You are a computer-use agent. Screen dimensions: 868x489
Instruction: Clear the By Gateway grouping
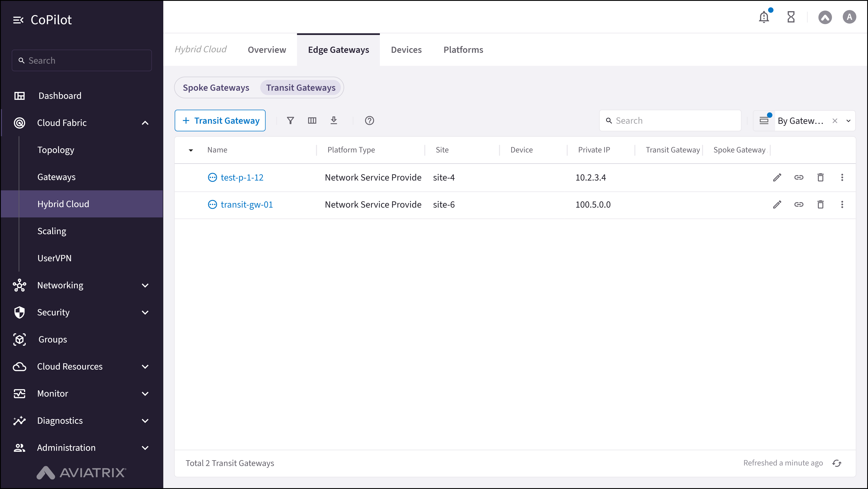coord(835,120)
